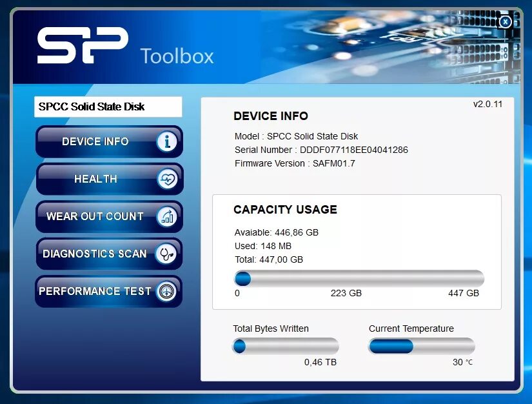Close the SP Toolbox window
Screen dimensions: 532x404
tap(505, 22)
